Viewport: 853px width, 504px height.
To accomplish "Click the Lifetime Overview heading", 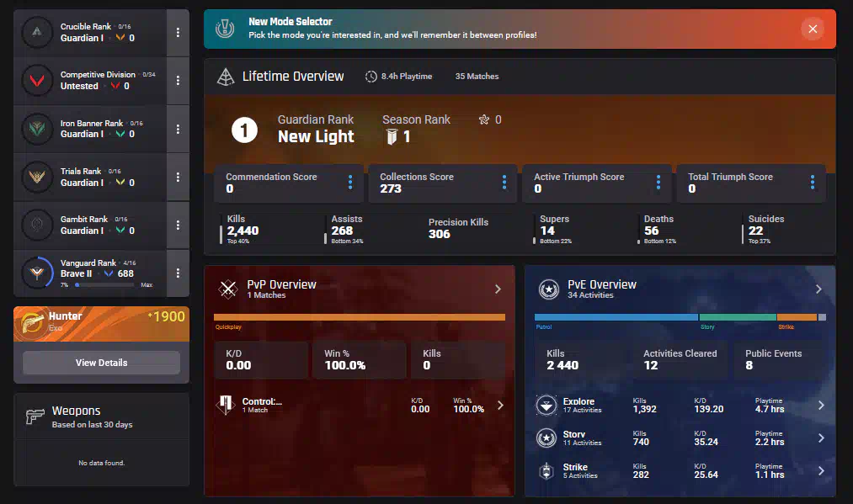I will point(293,77).
